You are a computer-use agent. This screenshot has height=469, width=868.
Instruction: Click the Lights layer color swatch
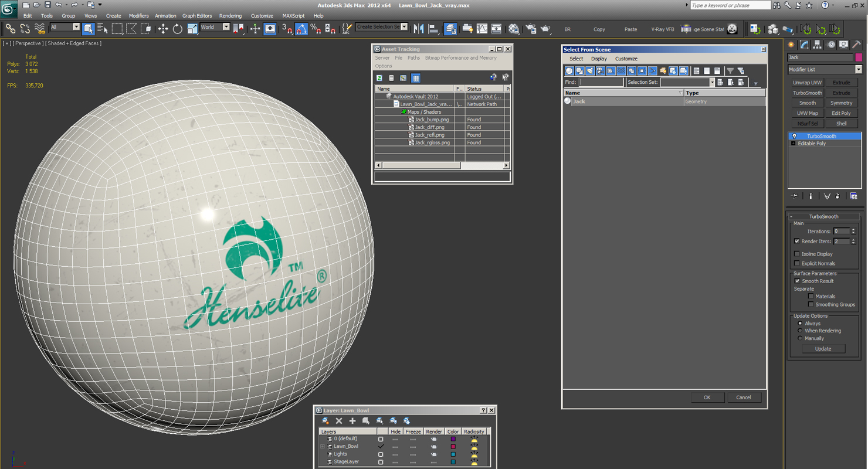tap(453, 454)
